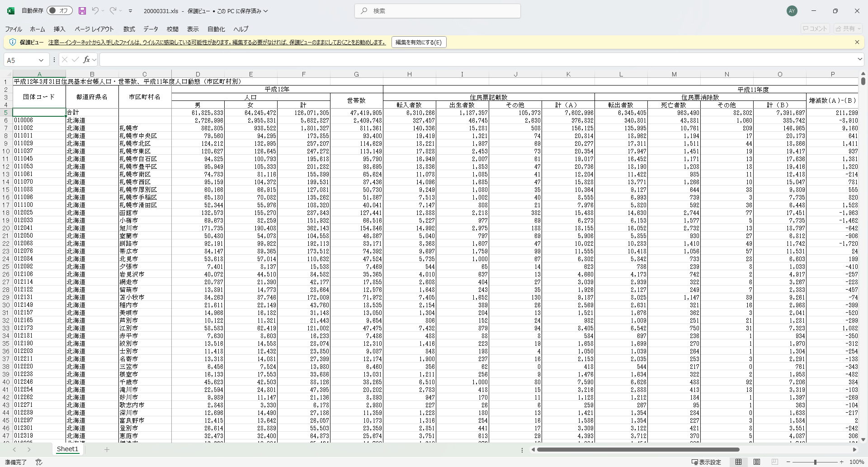Click the Undo arrow icon
The image size is (868, 467).
[95, 11]
